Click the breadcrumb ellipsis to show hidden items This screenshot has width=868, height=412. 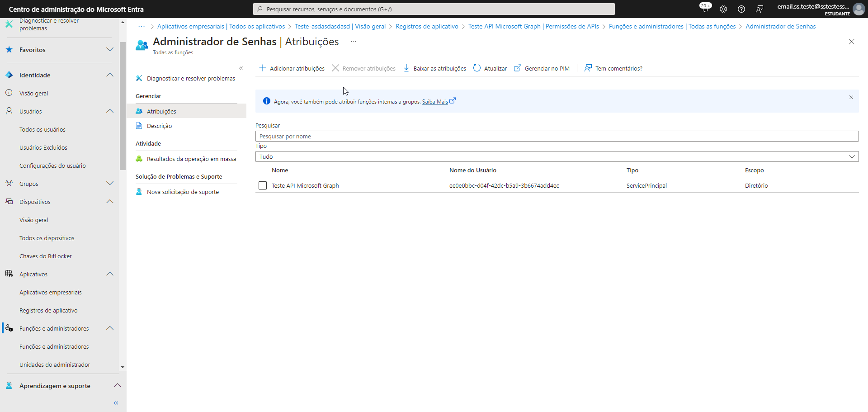142,26
